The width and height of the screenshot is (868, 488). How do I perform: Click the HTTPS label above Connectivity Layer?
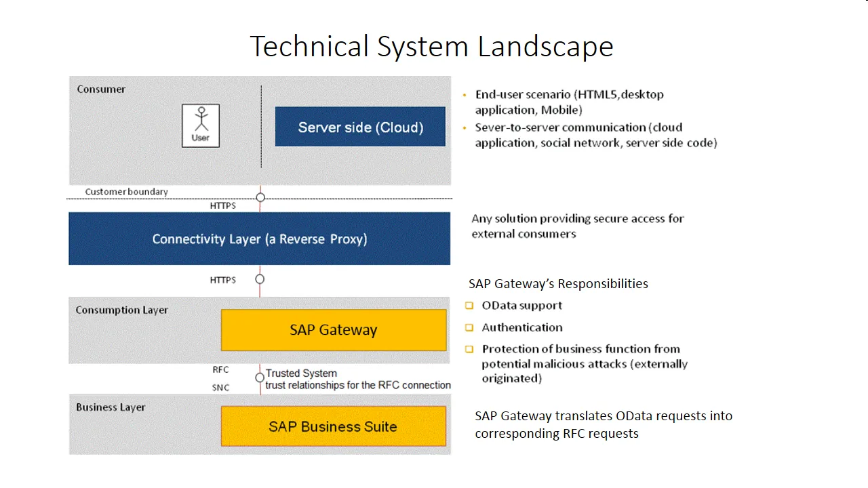pyautogui.click(x=223, y=205)
